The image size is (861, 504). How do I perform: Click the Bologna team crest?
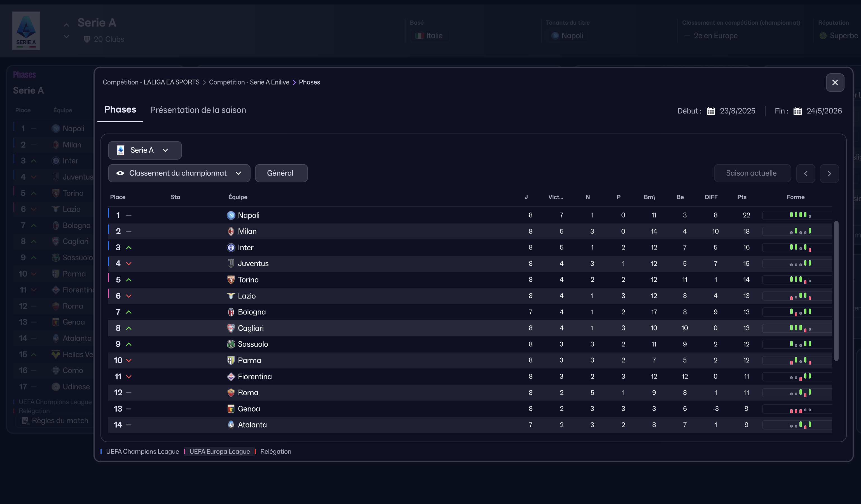point(231,312)
